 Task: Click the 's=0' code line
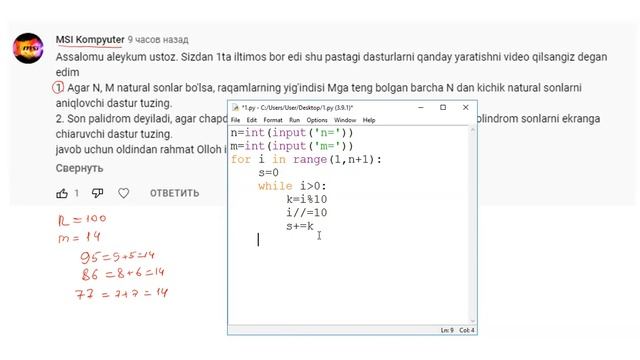pos(268,173)
